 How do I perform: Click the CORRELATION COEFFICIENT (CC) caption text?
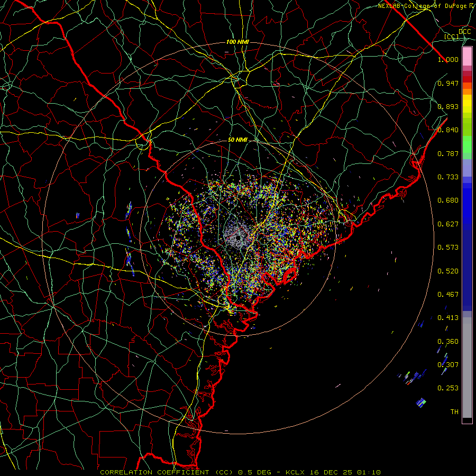tap(167, 472)
